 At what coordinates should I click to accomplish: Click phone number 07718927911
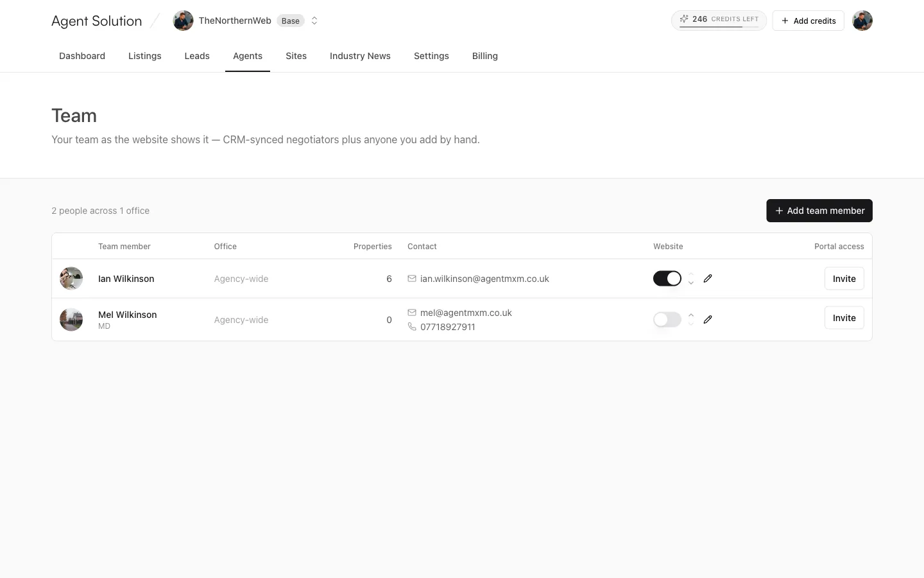click(448, 327)
